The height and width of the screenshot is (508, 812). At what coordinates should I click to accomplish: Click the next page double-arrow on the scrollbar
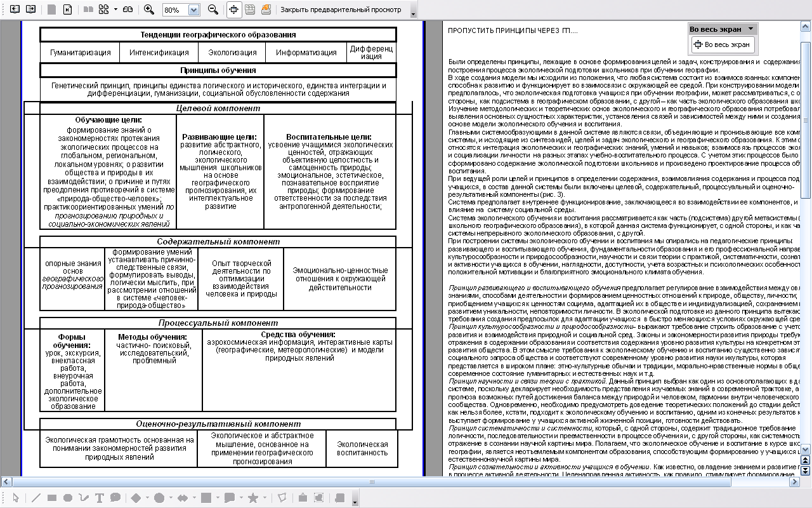[x=806, y=471]
